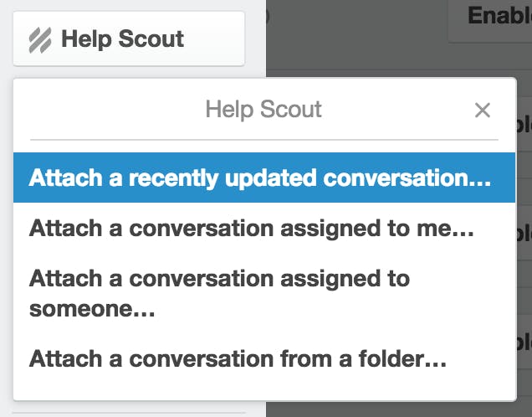Close the Help Scout popup
This screenshot has width=532, height=417.
(x=482, y=110)
